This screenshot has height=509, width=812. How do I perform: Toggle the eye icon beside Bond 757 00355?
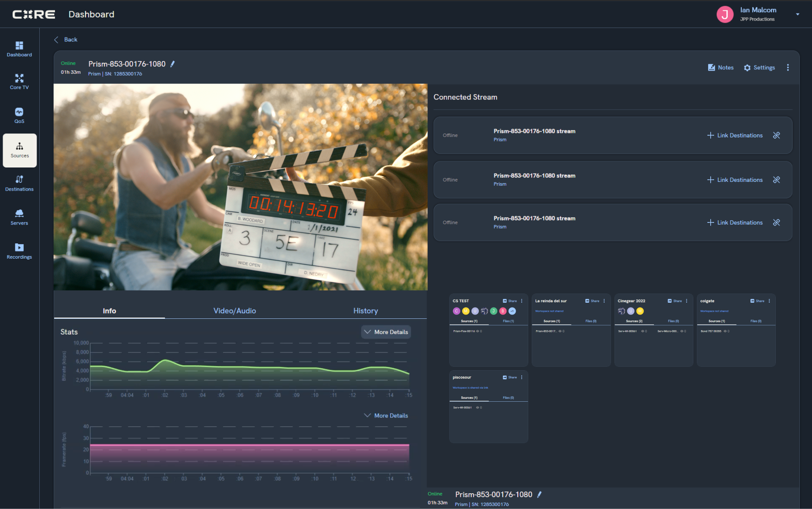725,331
